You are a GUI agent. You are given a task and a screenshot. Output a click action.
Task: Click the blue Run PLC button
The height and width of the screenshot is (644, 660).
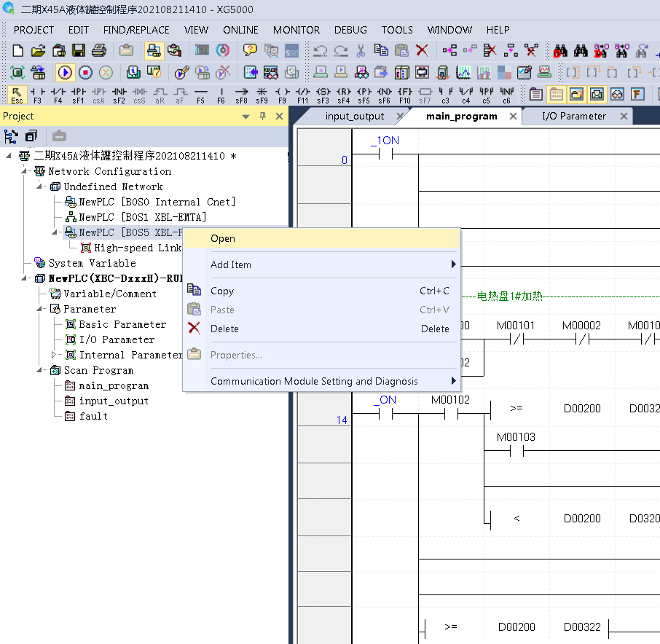point(65,72)
